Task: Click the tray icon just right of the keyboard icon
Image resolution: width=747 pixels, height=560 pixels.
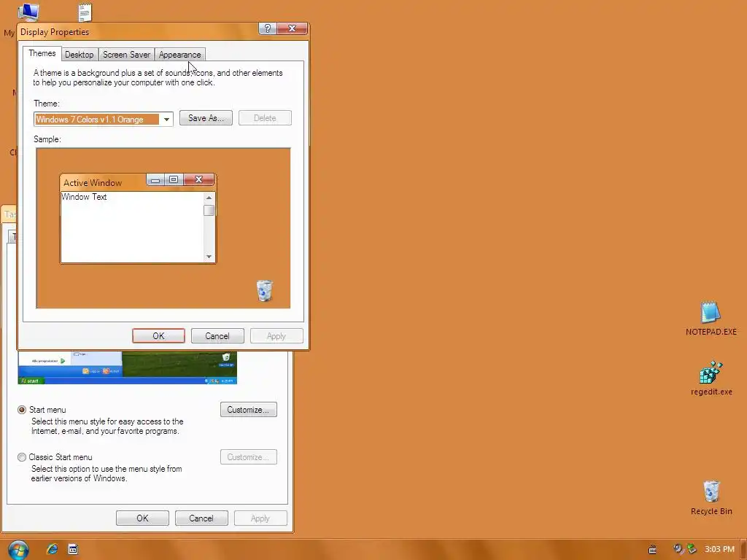Action: pos(678,549)
